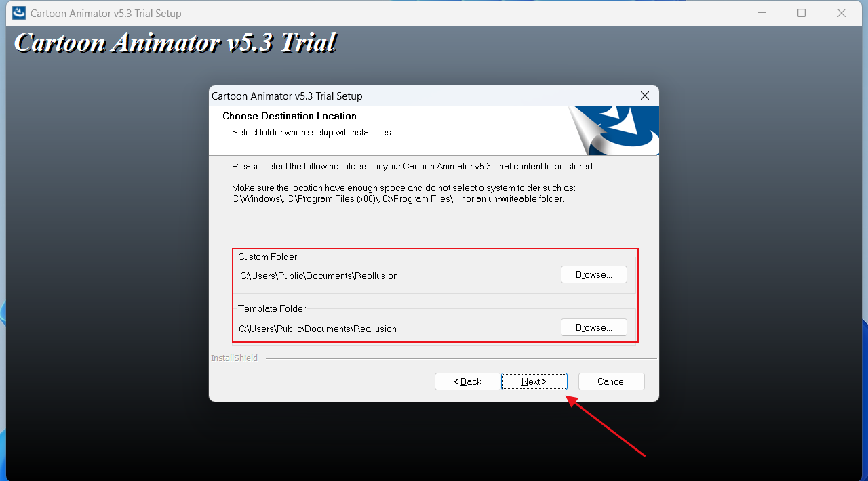This screenshot has width=868, height=481.
Task: Browse for a Template Folder location
Action: click(594, 327)
